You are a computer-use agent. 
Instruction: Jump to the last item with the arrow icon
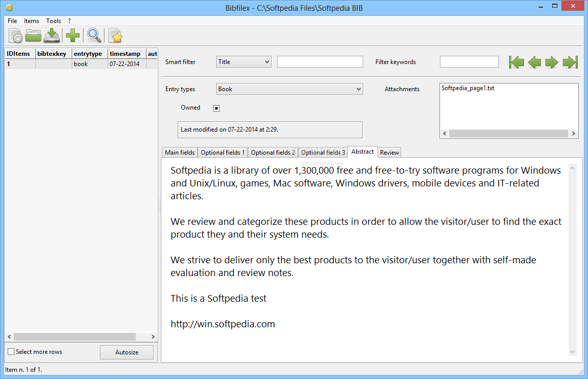[570, 62]
